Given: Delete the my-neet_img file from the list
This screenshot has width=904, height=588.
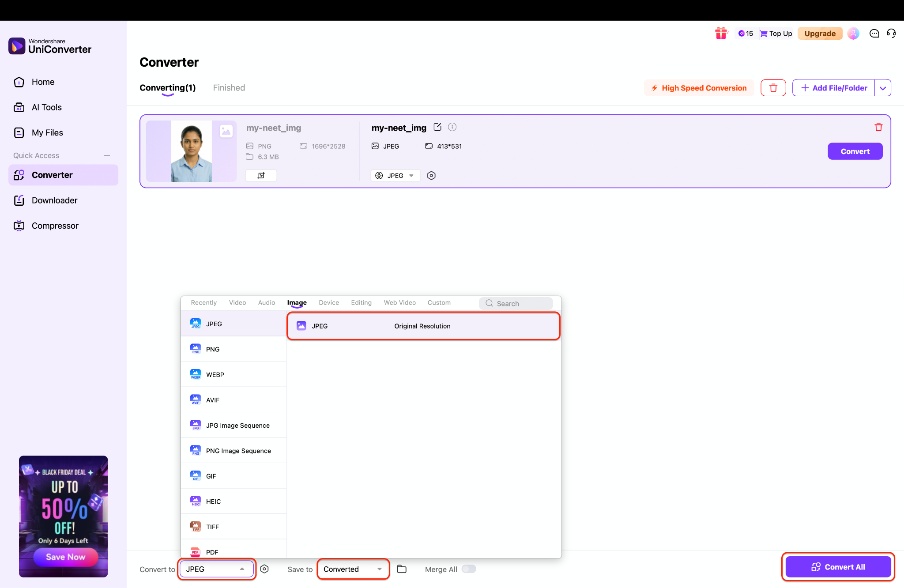Looking at the screenshot, I should tap(878, 127).
